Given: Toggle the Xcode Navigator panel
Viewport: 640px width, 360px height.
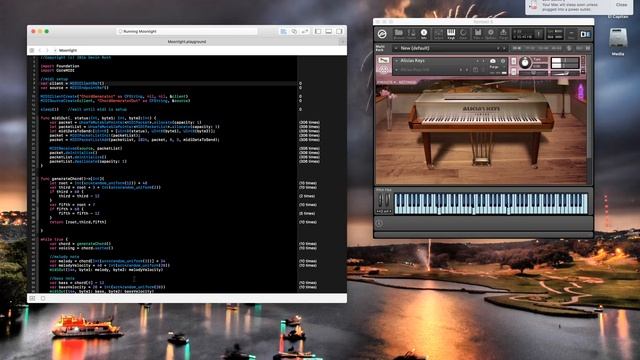Looking at the screenshot, I should pos(318,31).
